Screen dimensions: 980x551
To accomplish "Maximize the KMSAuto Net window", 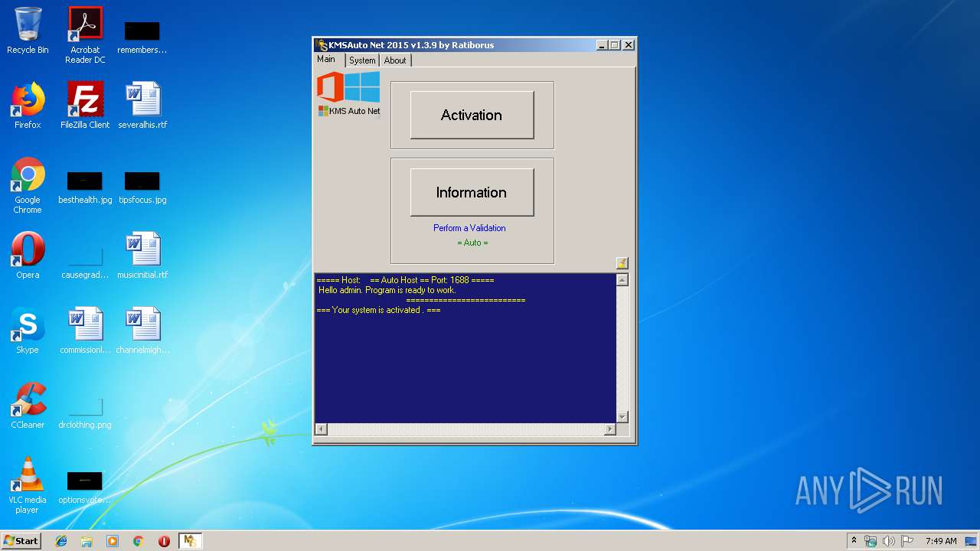I will 615,45.
